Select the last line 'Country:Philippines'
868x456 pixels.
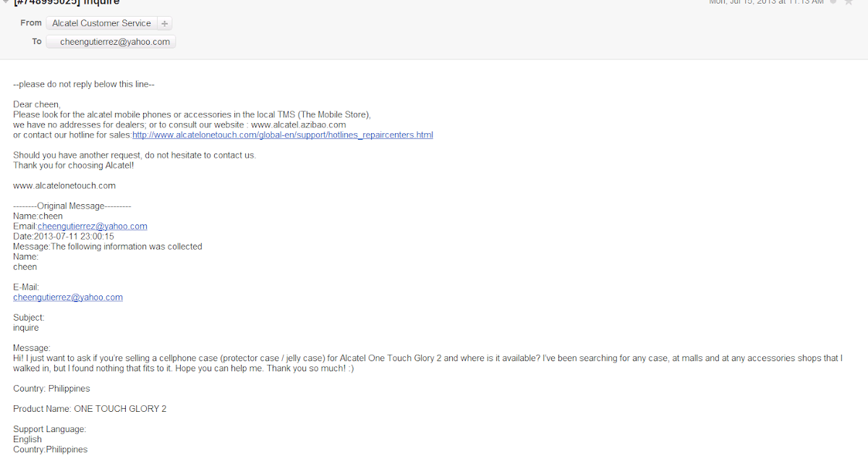pyautogui.click(x=50, y=449)
